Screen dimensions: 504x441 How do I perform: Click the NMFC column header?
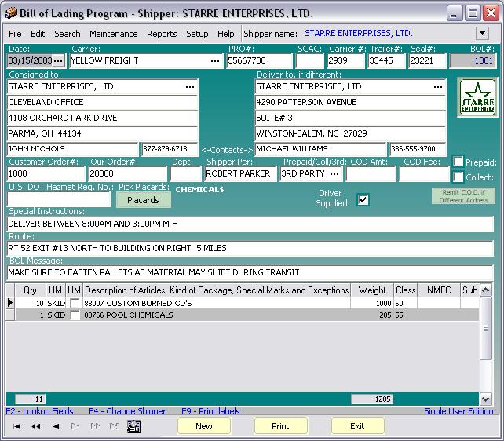[x=439, y=290]
